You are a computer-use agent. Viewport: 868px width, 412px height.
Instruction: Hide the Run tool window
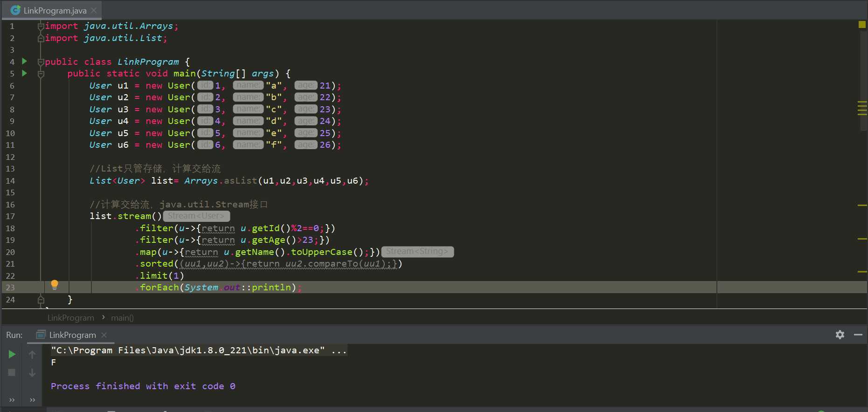coord(858,335)
